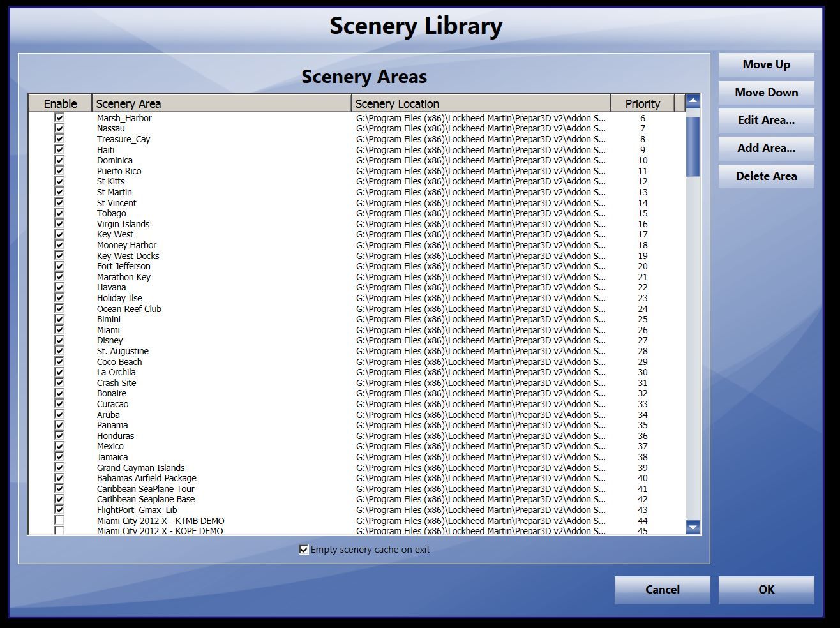
Task: Click Delete Area button
Action: coord(766,176)
